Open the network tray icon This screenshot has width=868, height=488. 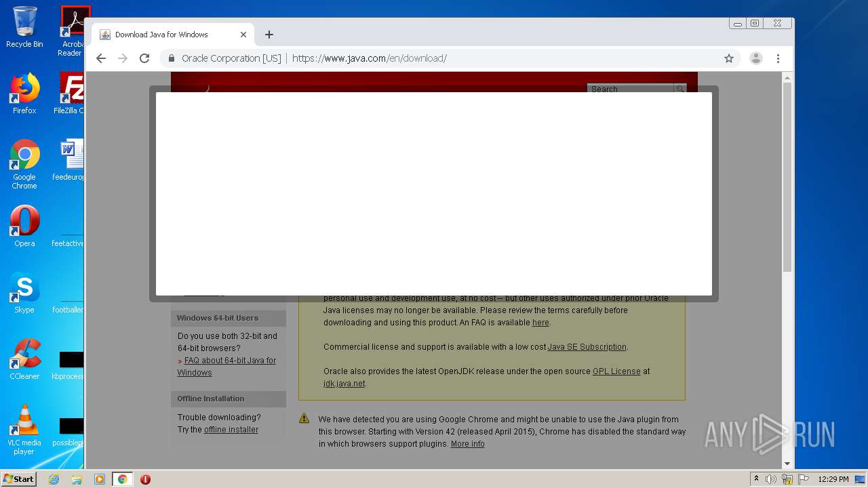[787, 479]
